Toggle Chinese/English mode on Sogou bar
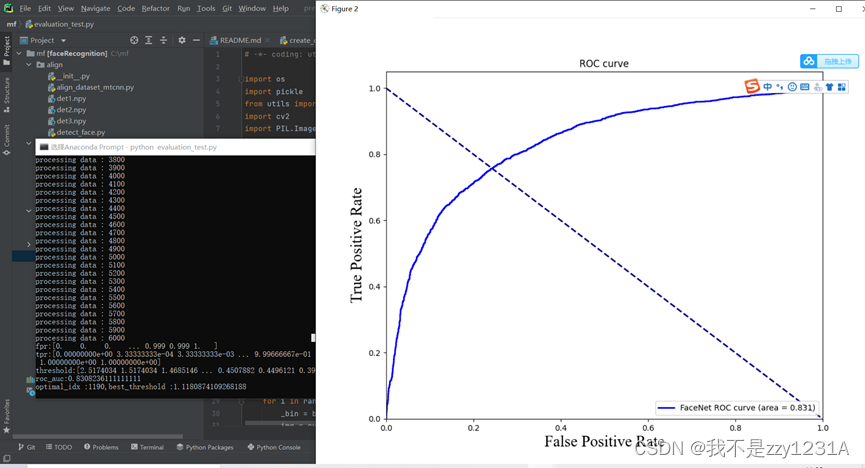 click(767, 87)
